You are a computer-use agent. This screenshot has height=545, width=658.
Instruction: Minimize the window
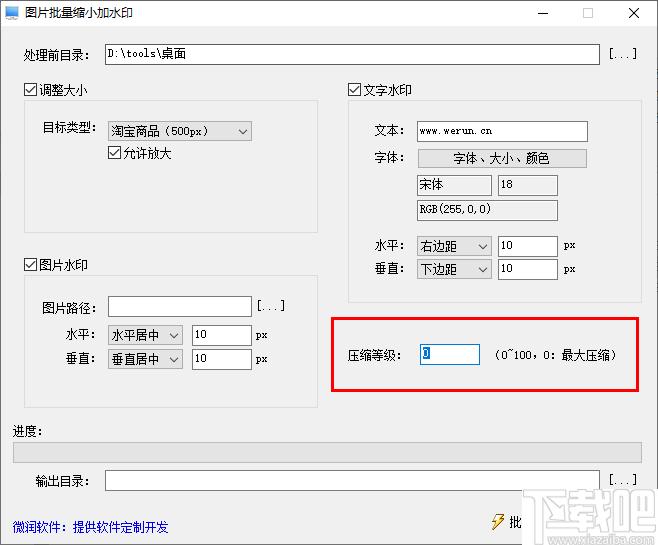[543, 13]
